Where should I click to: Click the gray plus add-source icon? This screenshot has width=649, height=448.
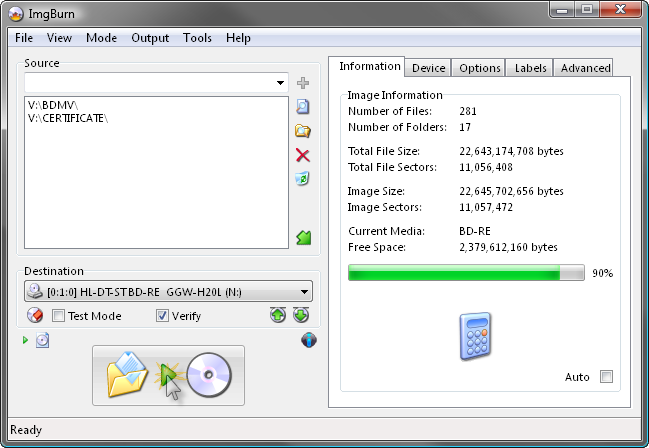303,83
